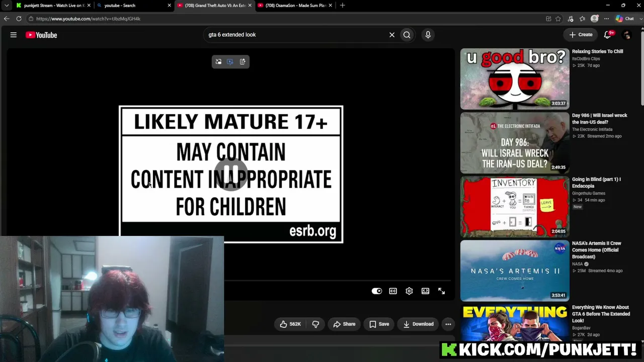Open 'u good bro?' video thumbnail

tap(515, 79)
